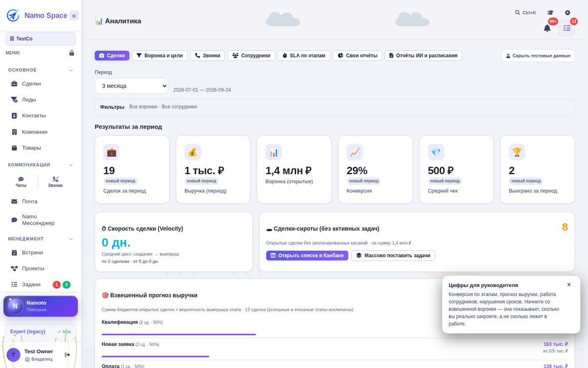This screenshot has height=368, width=588.
Task: Click the lock icon next to МЕНЮ
Action: (x=72, y=53)
